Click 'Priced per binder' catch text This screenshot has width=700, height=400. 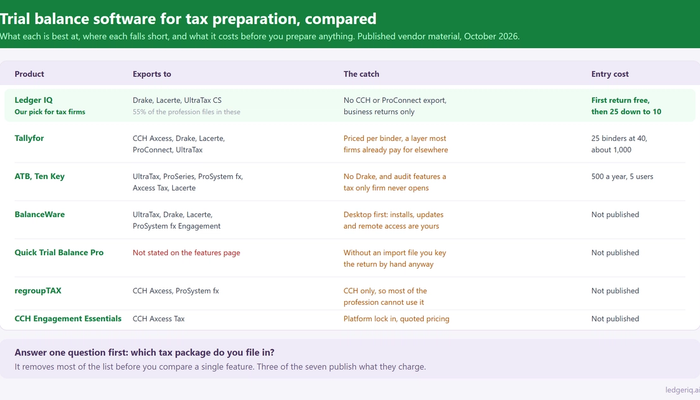point(396,144)
